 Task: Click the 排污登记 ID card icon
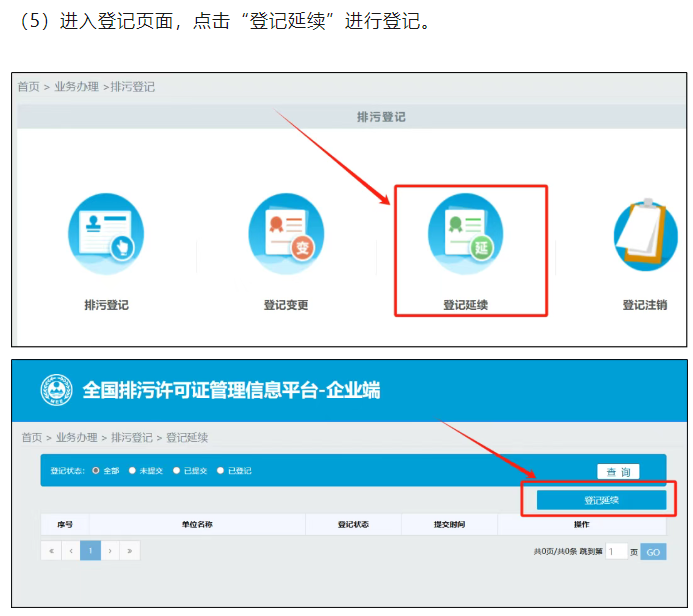pos(106,234)
